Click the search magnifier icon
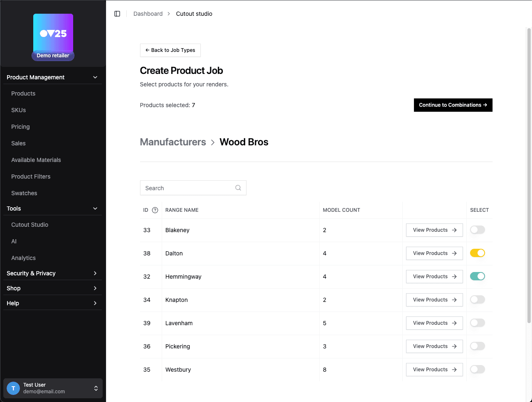532x402 pixels. pyautogui.click(x=238, y=188)
